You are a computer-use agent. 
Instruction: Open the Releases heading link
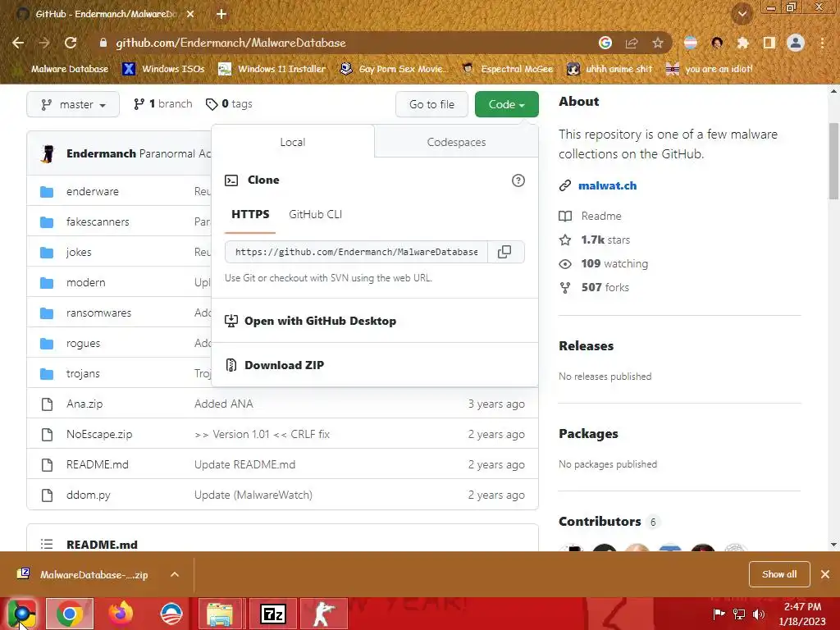pyautogui.click(x=586, y=346)
